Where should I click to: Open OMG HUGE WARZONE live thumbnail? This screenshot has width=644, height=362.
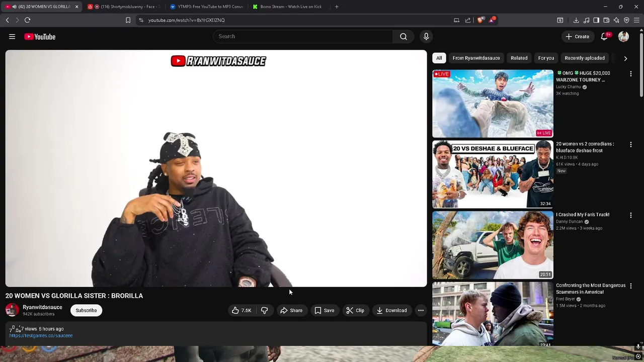(493, 104)
